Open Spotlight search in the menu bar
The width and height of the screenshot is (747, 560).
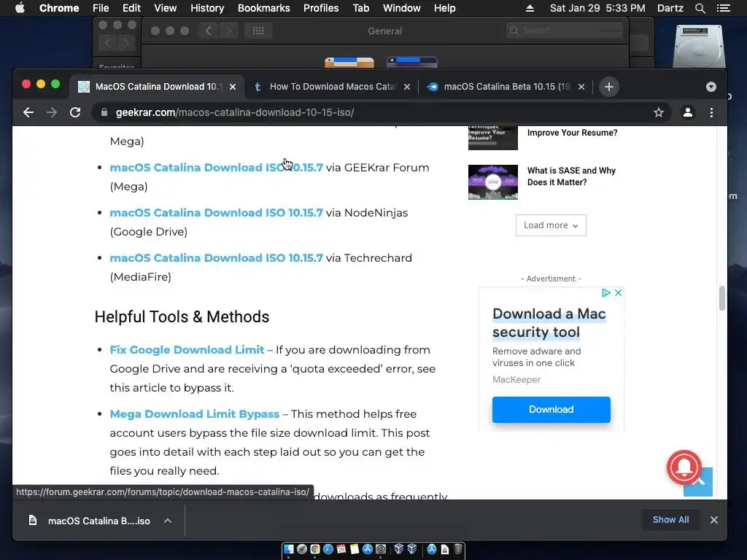(700, 8)
